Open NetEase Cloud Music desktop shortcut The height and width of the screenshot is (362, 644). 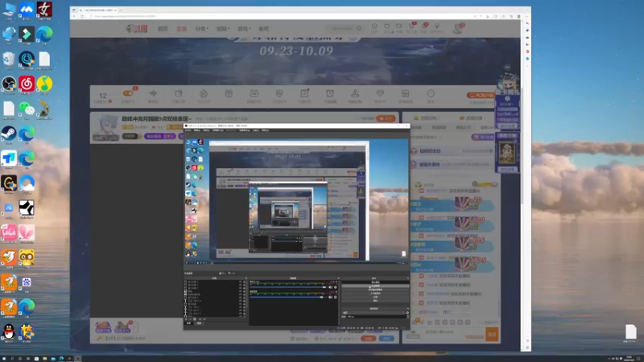click(27, 84)
